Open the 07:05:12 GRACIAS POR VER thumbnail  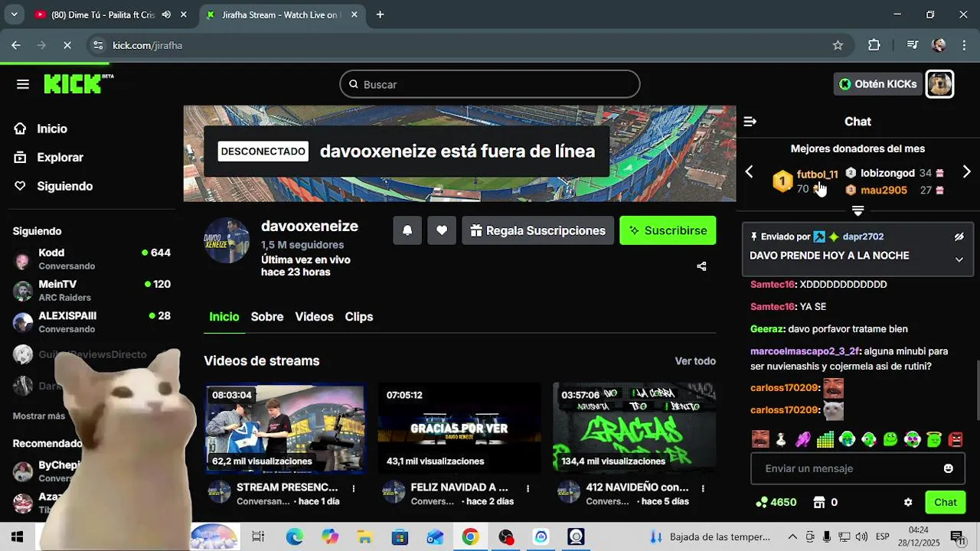[x=459, y=428]
